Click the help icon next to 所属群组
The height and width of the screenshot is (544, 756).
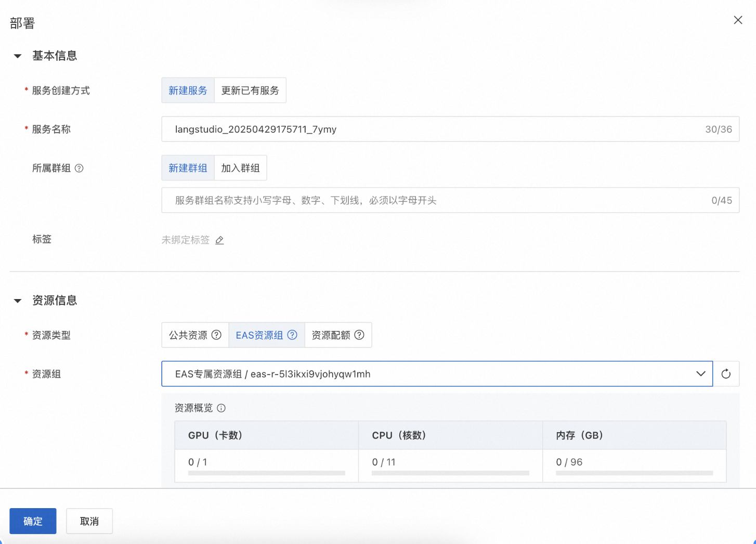(79, 168)
